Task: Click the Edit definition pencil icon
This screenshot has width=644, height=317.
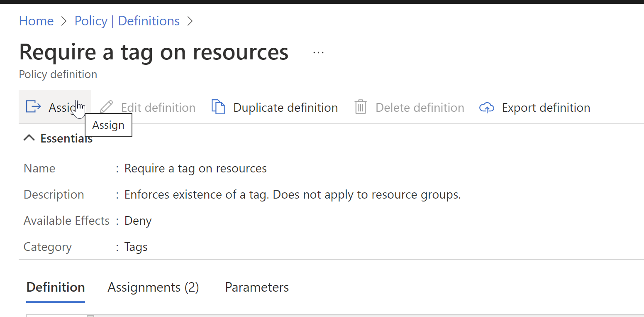Action: click(106, 107)
